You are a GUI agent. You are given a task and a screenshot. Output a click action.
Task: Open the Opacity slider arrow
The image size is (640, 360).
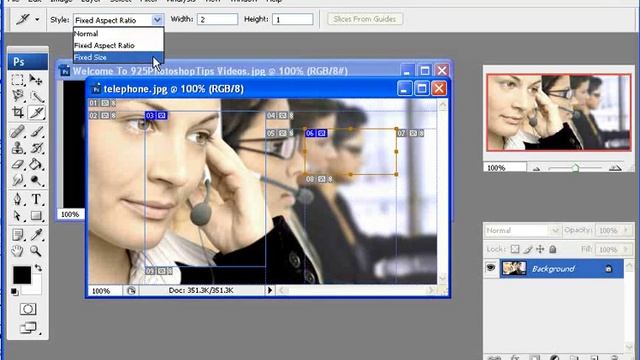point(626,230)
